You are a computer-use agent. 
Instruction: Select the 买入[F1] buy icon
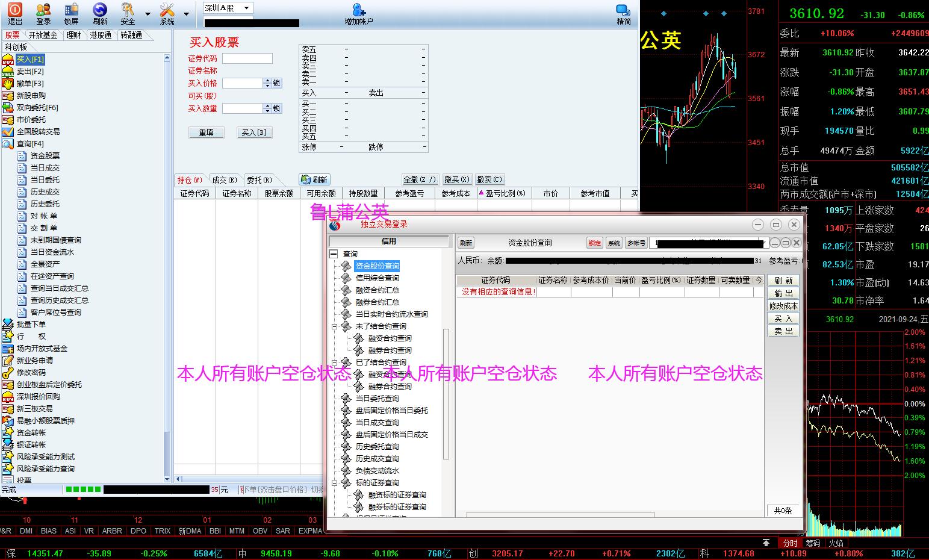7,60
